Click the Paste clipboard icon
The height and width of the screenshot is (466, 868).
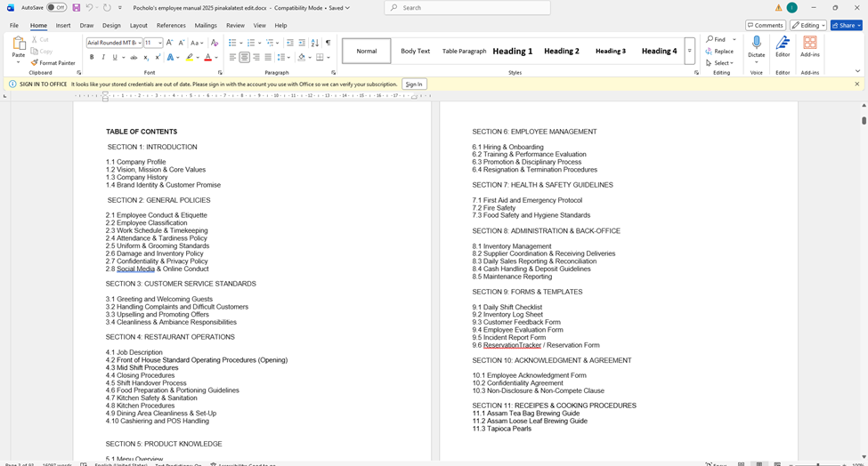point(19,44)
